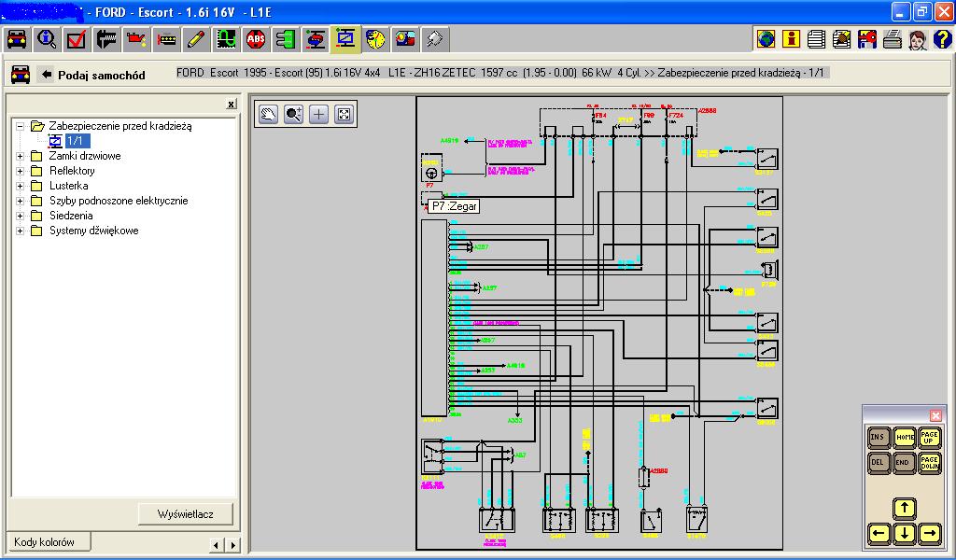The image size is (956, 560).
Task: Open the magnifier info identification icon
Action: [x=47, y=39]
